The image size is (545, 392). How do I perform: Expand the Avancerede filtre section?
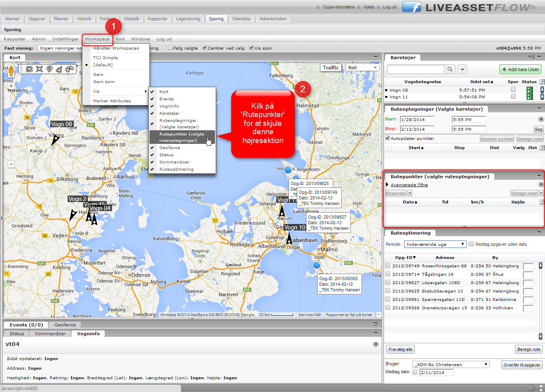409,185
